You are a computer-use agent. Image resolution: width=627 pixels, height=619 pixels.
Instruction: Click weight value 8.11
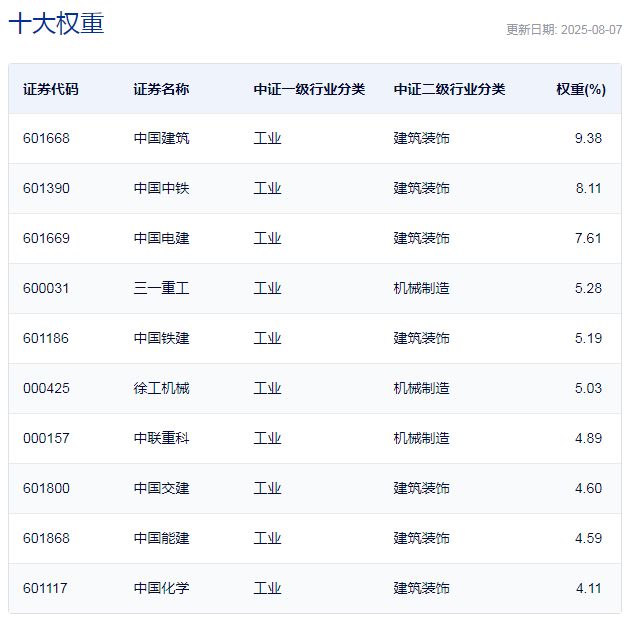(589, 188)
